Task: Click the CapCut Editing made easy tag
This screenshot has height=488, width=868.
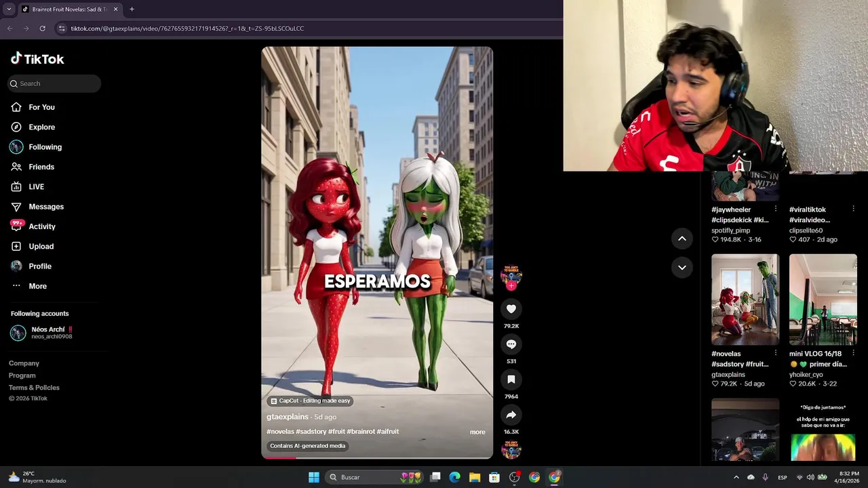Action: tap(311, 401)
